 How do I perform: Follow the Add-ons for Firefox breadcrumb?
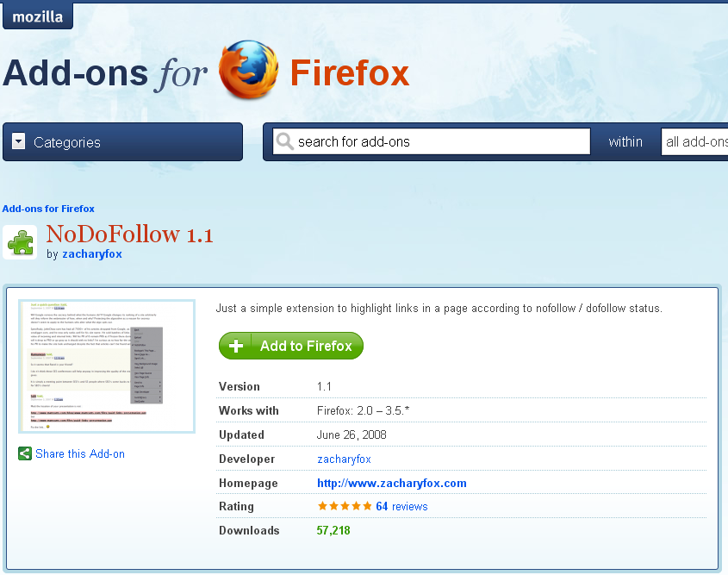pyautogui.click(x=48, y=209)
